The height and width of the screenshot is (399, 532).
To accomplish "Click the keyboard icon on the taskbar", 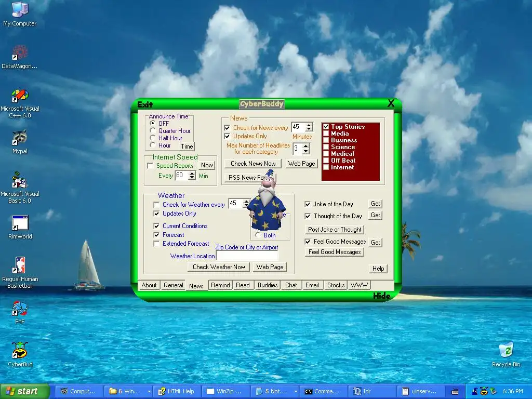I will (x=455, y=392).
